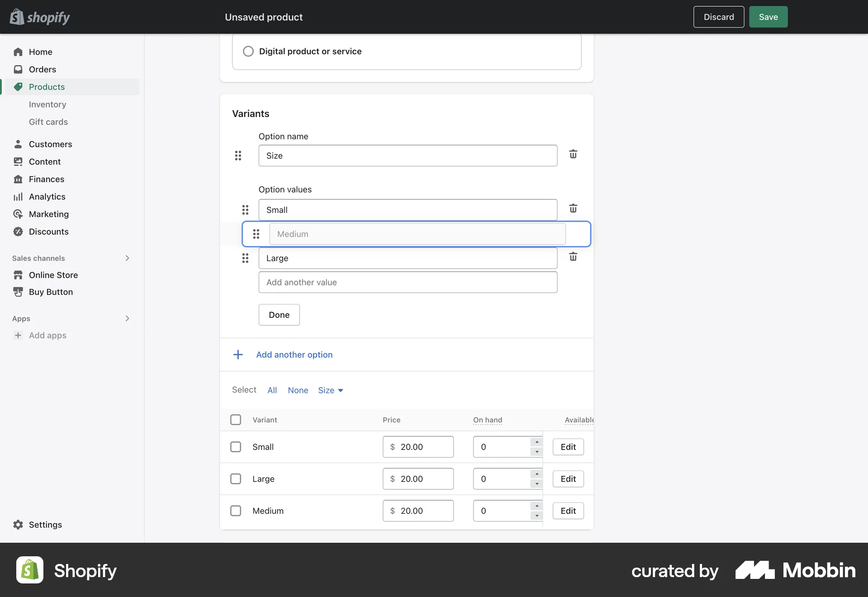Open the Orders icon in sidebar
The image size is (868, 597).
point(18,69)
